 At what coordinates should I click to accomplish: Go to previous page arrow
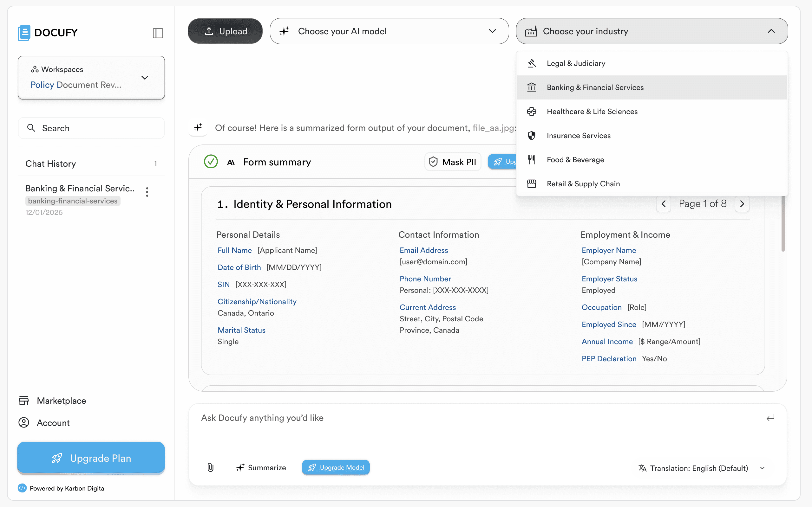coord(663,204)
